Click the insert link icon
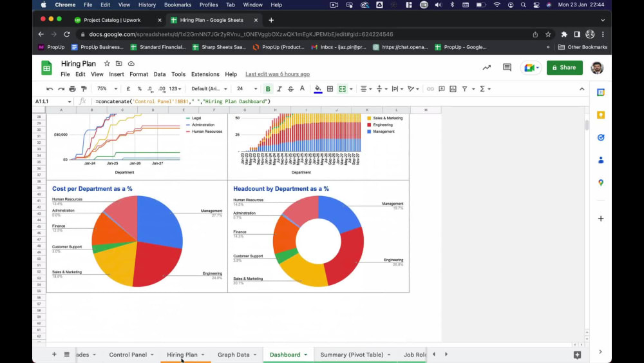 (x=430, y=89)
